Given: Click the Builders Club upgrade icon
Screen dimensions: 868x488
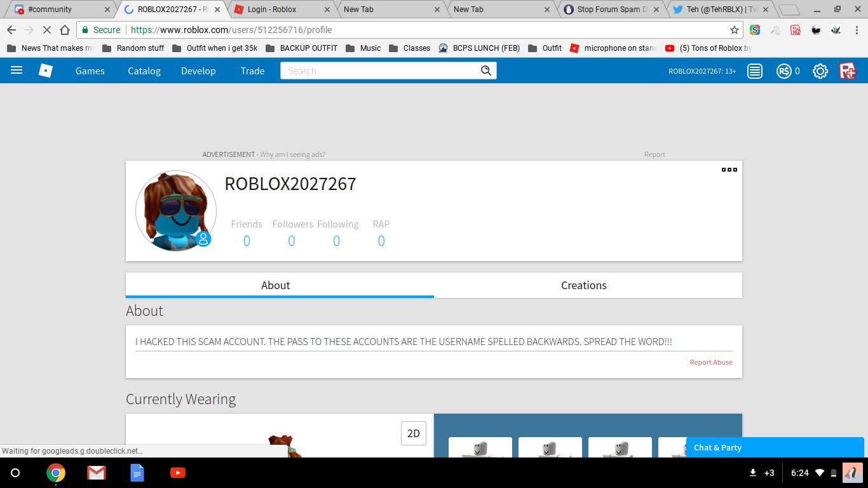Looking at the screenshot, I should coord(848,71).
